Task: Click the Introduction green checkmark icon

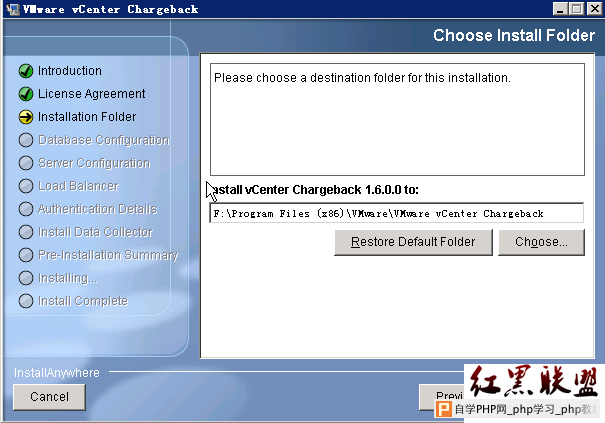Action: pyautogui.click(x=26, y=71)
